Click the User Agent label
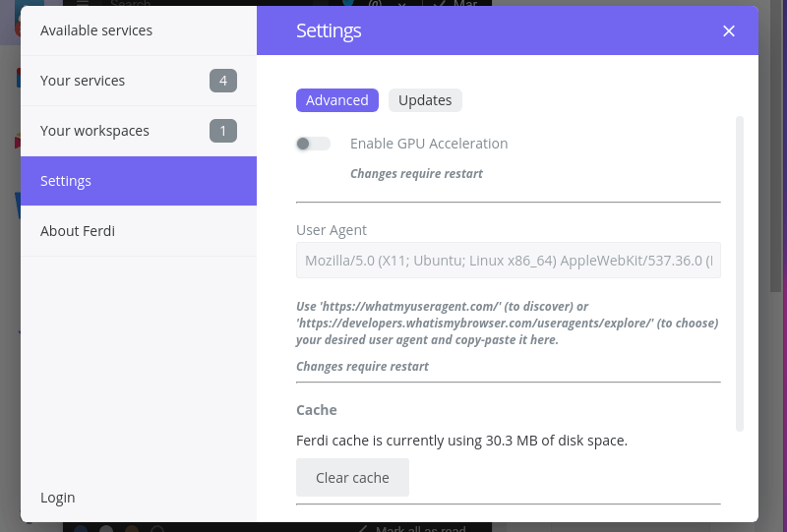 pyautogui.click(x=332, y=230)
